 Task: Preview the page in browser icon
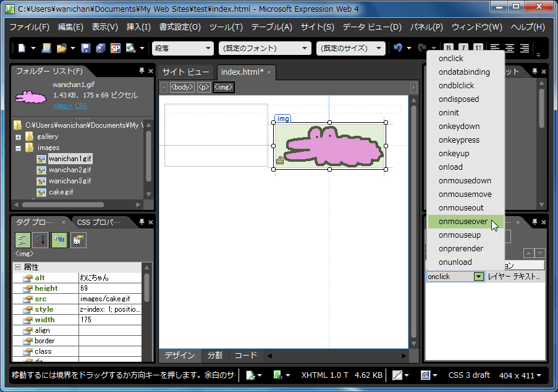(x=130, y=48)
